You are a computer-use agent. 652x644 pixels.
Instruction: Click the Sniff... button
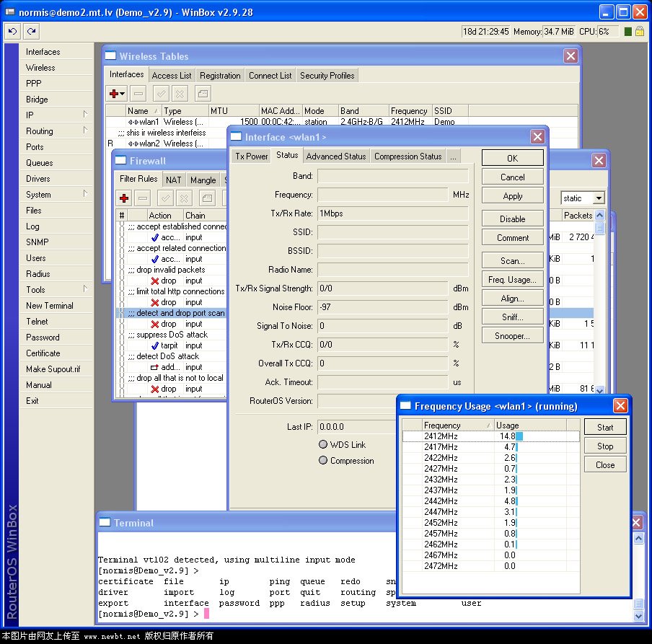[x=512, y=317]
